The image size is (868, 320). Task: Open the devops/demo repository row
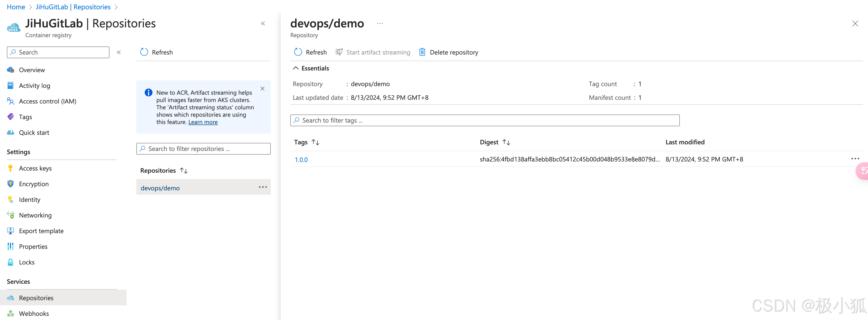(x=204, y=187)
